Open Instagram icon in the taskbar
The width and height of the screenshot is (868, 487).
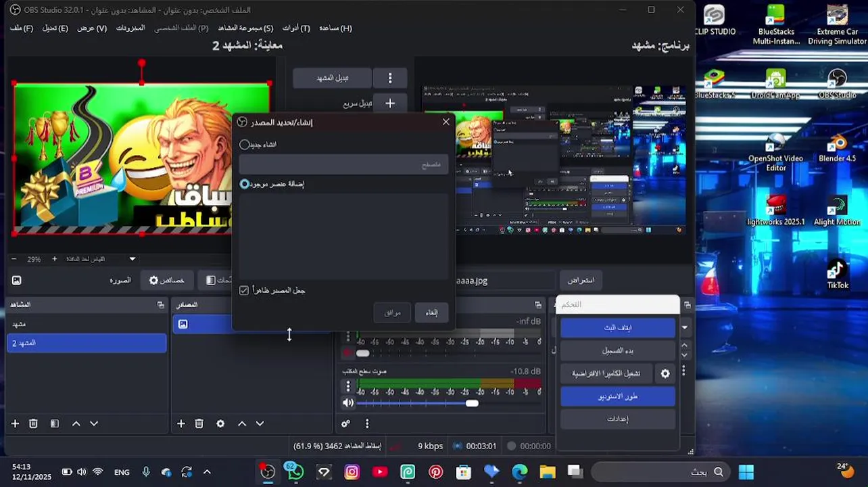coord(352,472)
